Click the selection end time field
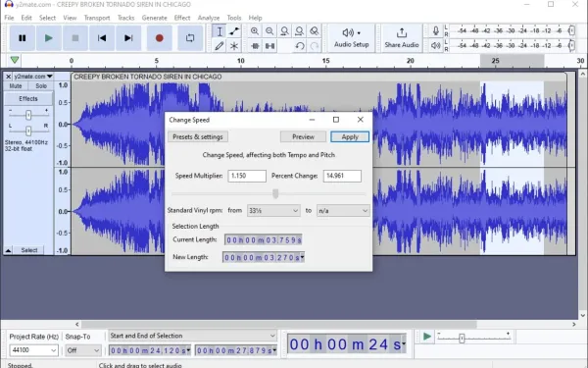 [x=236, y=350]
